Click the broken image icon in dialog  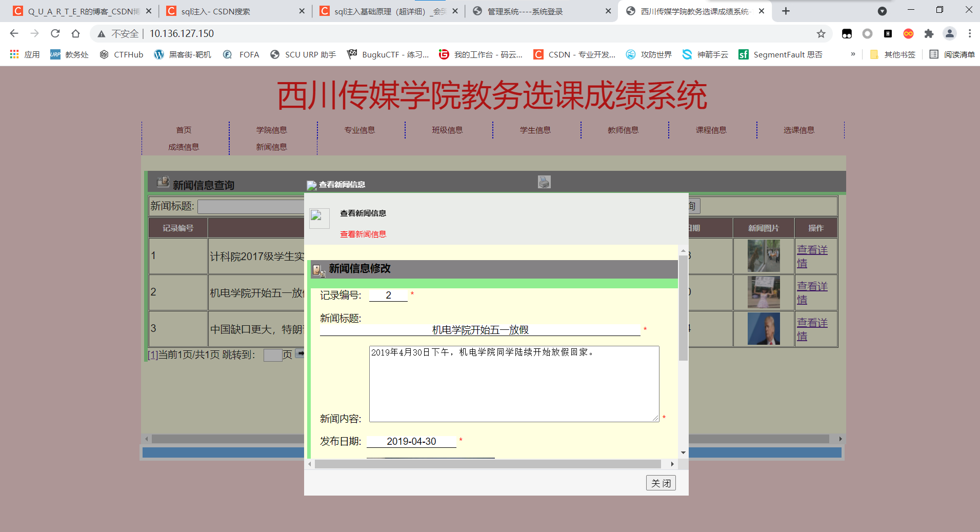tap(319, 219)
